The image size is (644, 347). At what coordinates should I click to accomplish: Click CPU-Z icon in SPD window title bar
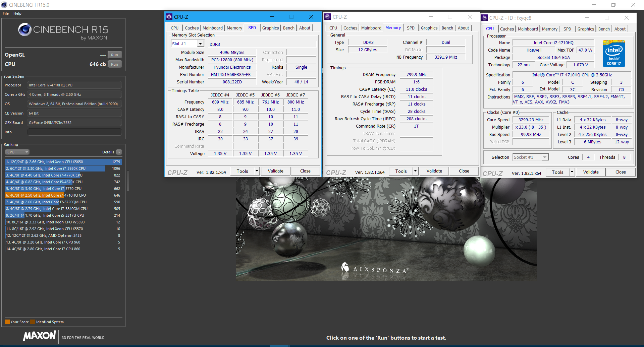(169, 17)
